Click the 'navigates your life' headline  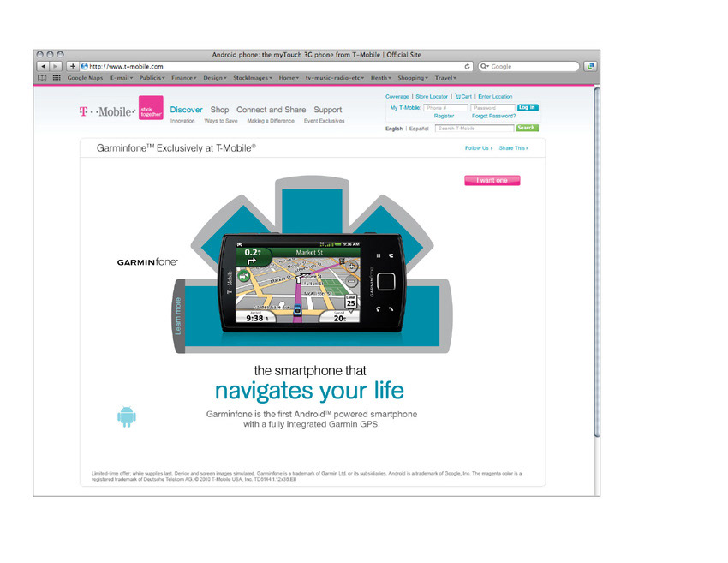[x=309, y=391]
